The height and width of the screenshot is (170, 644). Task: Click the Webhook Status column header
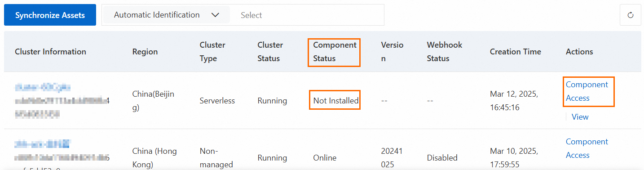[445, 52]
